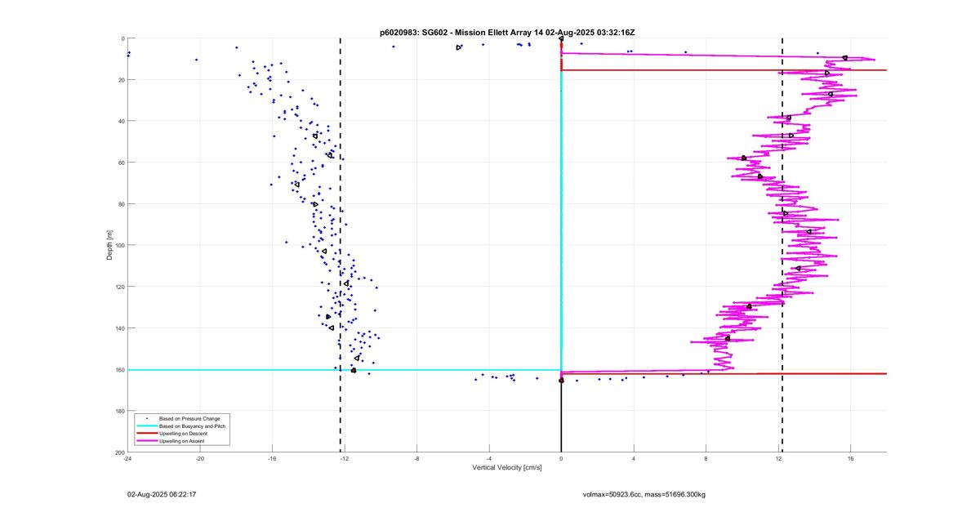
Task: Click the timestamp '02-Aug-2025 06:22:17' footer
Action: tap(162, 495)
